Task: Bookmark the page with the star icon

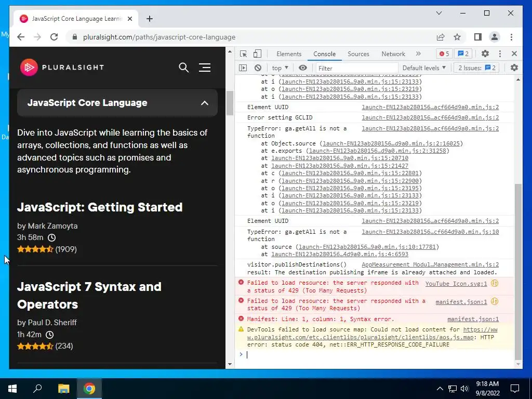Action: pyautogui.click(x=457, y=37)
